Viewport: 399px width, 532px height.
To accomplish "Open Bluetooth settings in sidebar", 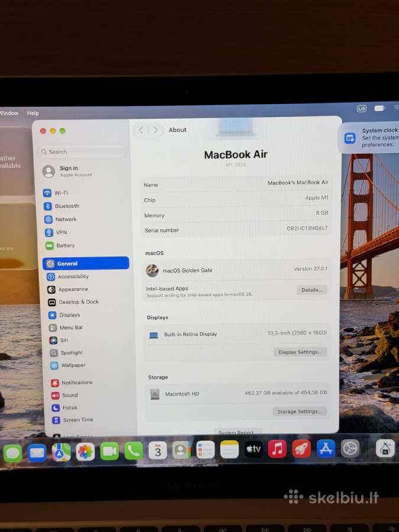I will click(61, 206).
